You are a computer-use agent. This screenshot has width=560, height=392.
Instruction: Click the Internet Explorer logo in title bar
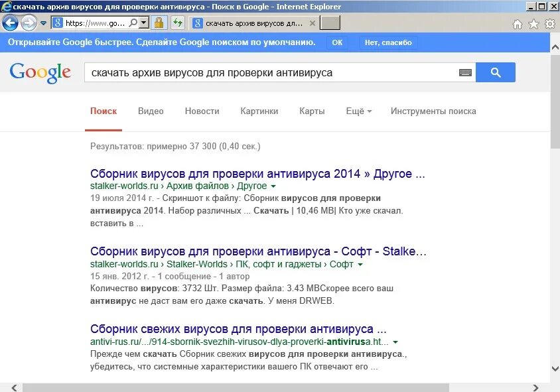pyautogui.click(x=7, y=7)
